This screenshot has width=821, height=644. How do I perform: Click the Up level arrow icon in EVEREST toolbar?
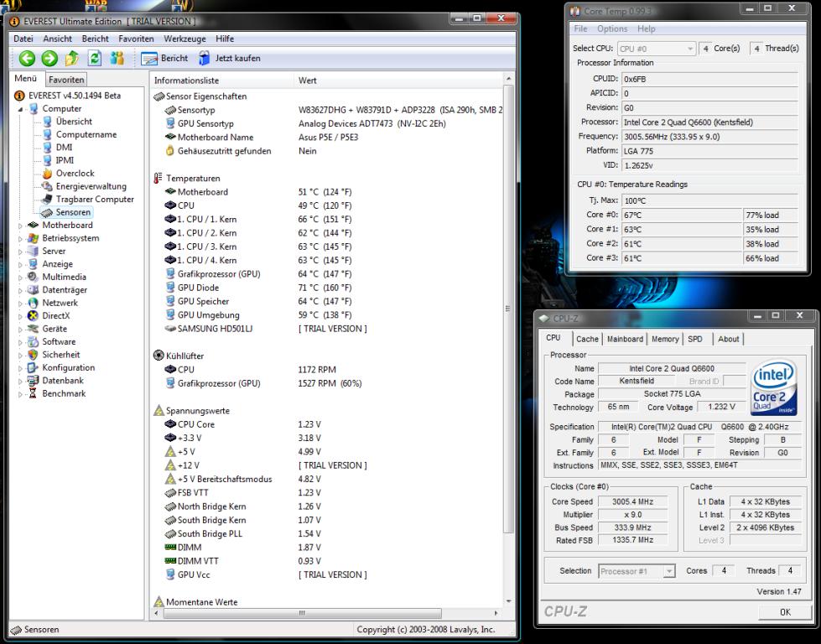[x=72, y=58]
